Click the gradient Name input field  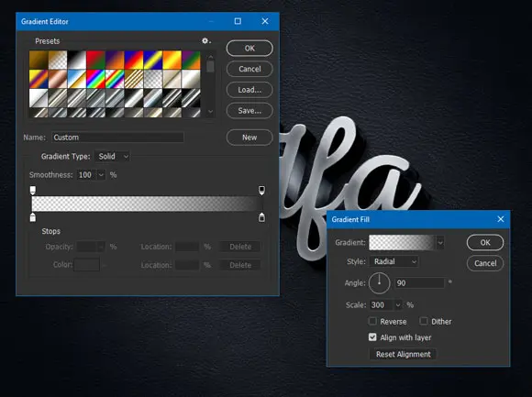click(x=117, y=138)
